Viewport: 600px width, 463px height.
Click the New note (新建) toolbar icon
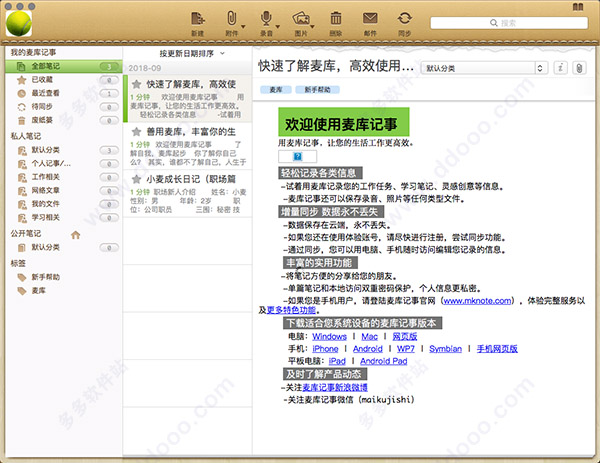[198, 19]
